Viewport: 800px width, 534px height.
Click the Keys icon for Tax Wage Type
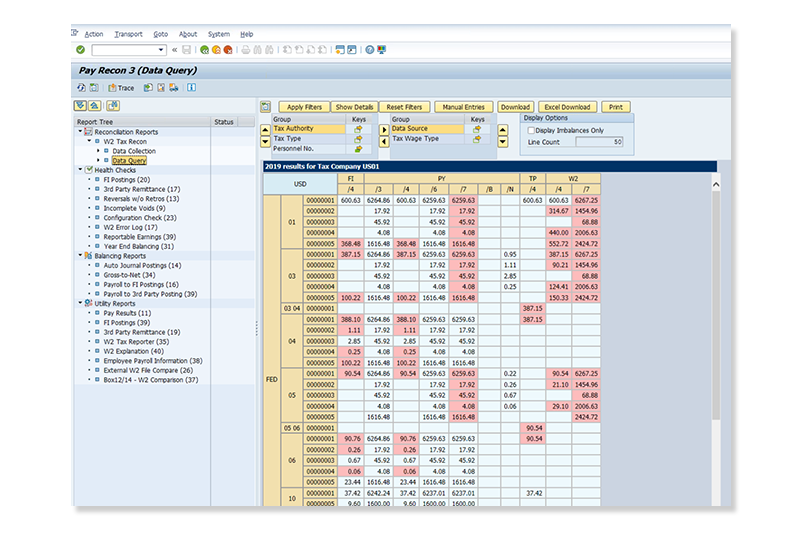tap(477, 139)
